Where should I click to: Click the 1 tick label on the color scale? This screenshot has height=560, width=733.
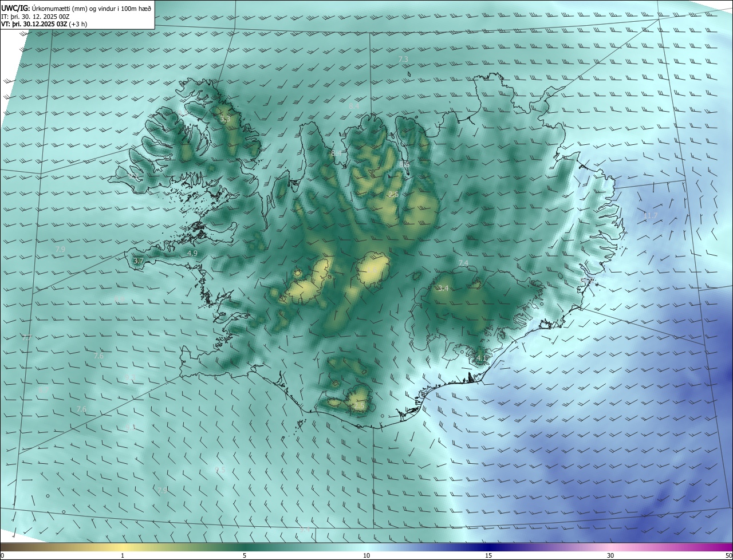point(123,555)
